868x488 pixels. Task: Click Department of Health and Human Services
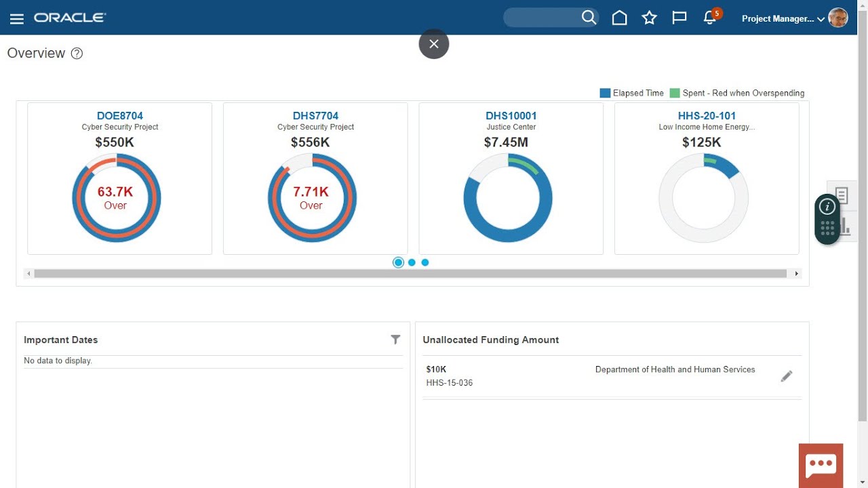675,369
